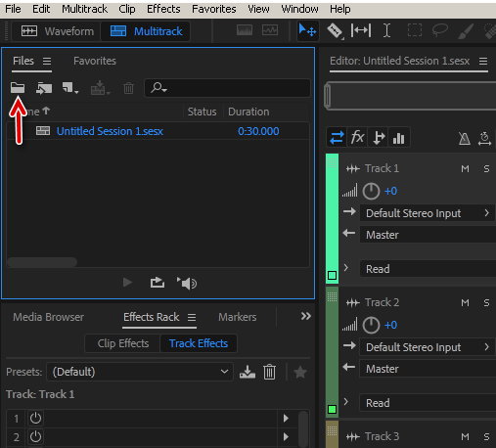Adjust the Track 1 volume knob
496x448 pixels.
[x=371, y=191]
